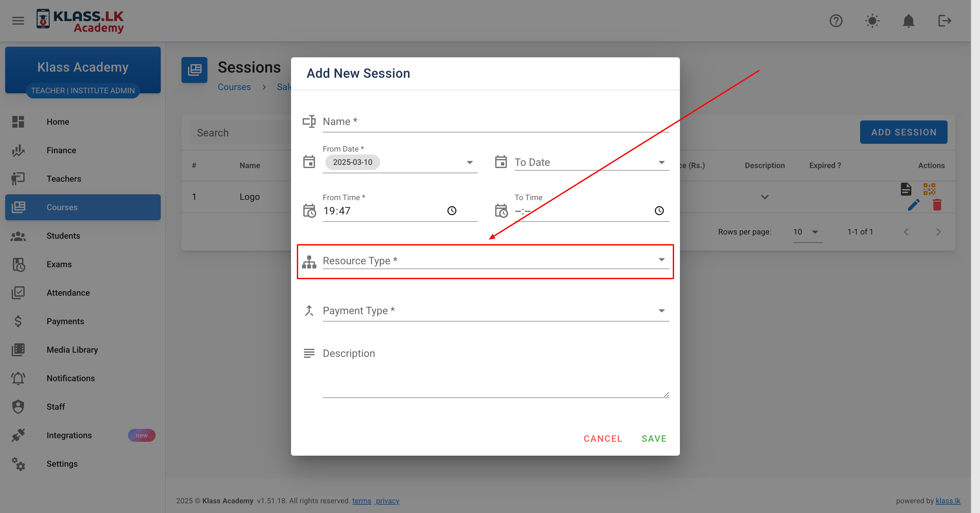Open the Payment Type dropdown
The height and width of the screenshot is (513, 980).
point(495,311)
